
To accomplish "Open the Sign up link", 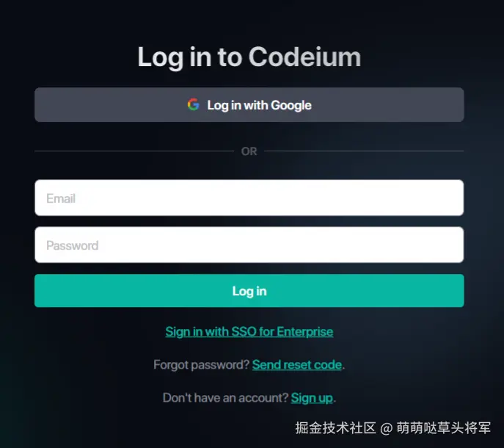I will click(312, 398).
